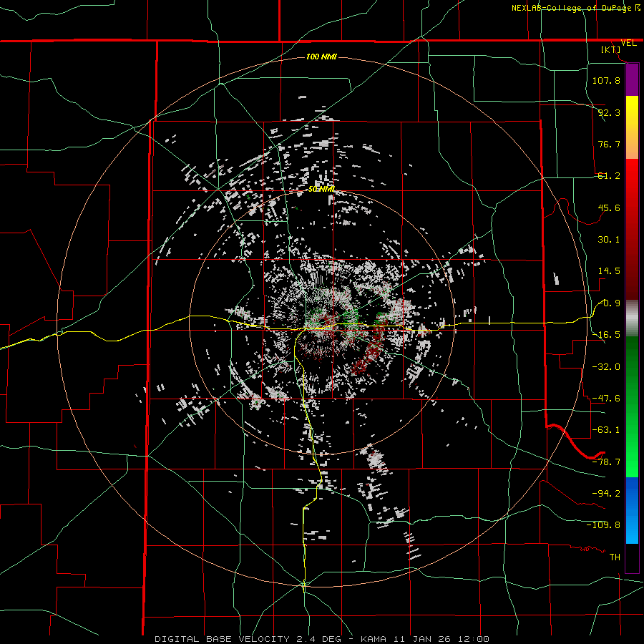Select the -16.5 scale label

[606, 335]
